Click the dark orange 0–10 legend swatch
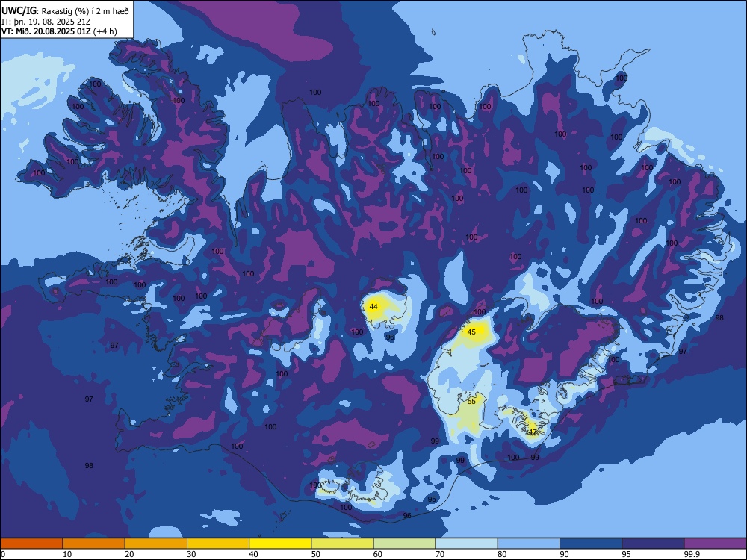The image size is (747, 560). [x=31, y=544]
